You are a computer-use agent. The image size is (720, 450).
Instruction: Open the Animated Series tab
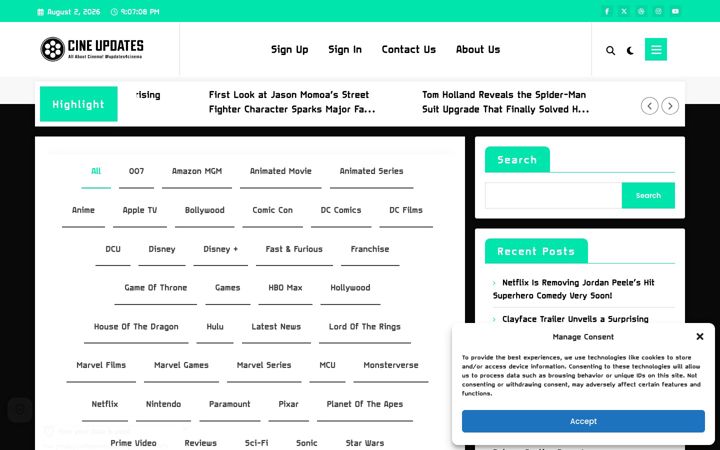pyautogui.click(x=371, y=171)
